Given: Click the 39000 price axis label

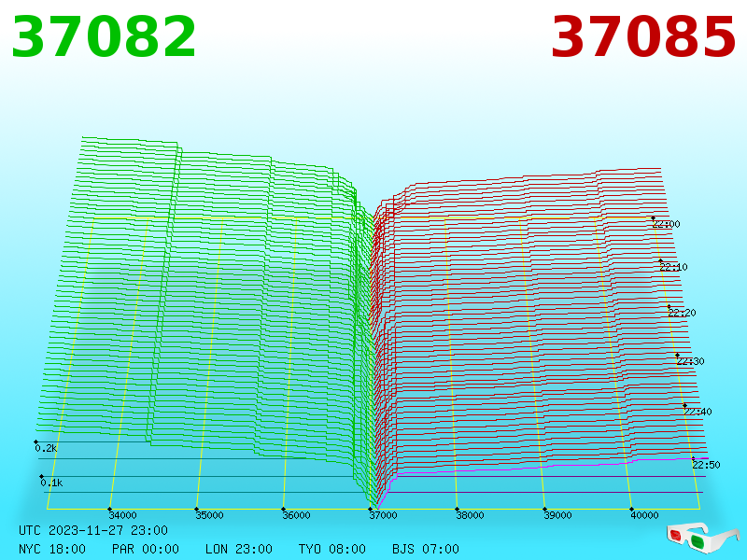Looking at the screenshot, I should pos(557,515).
